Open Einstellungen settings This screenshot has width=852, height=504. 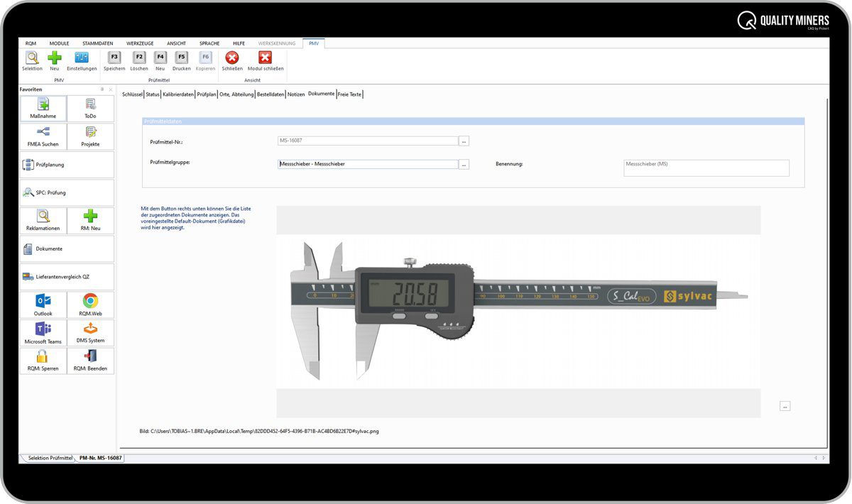pos(82,61)
